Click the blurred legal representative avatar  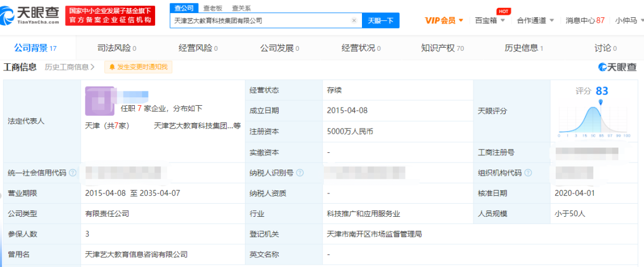(x=100, y=101)
